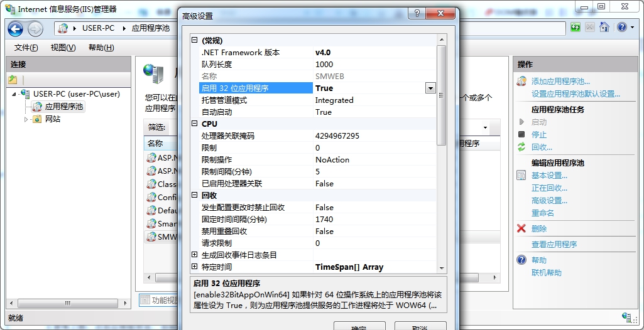
Task: Click 回收 action link
Action: 542,147
